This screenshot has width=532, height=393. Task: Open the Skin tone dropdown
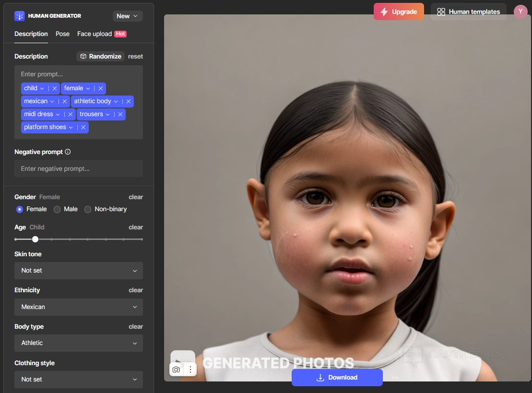click(x=79, y=271)
